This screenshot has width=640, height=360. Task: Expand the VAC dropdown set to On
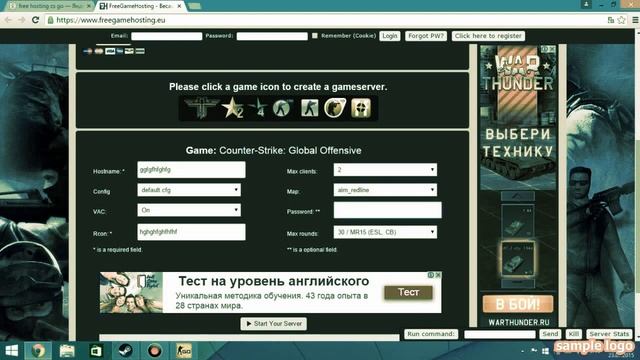pyautogui.click(x=189, y=210)
